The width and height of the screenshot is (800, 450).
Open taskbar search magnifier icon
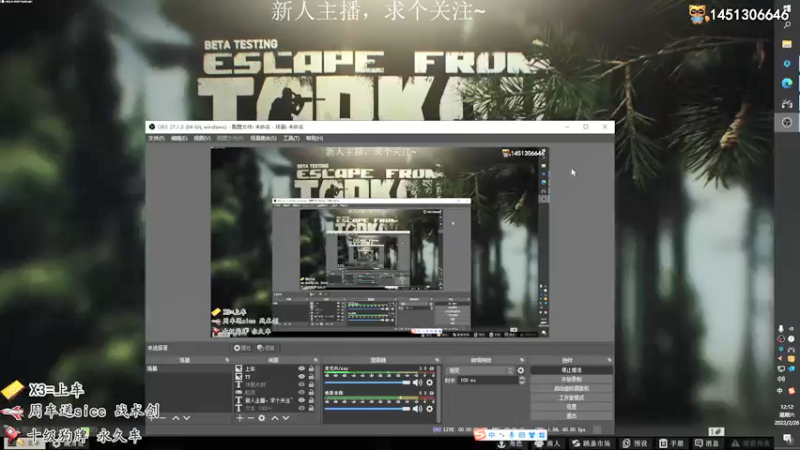tap(787, 24)
